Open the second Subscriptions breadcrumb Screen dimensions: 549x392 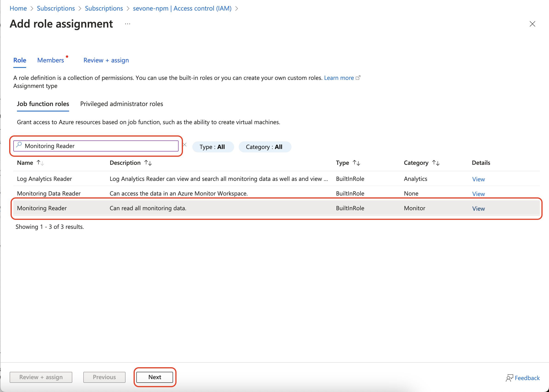click(104, 8)
